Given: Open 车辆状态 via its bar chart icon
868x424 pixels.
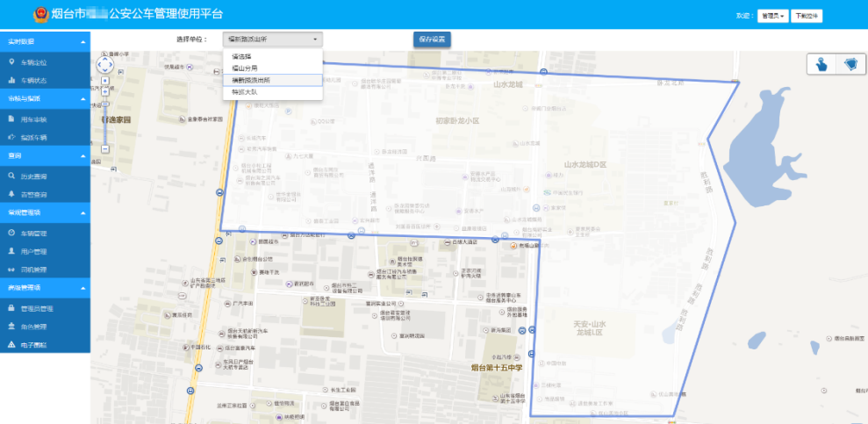Looking at the screenshot, I should tap(11, 80).
